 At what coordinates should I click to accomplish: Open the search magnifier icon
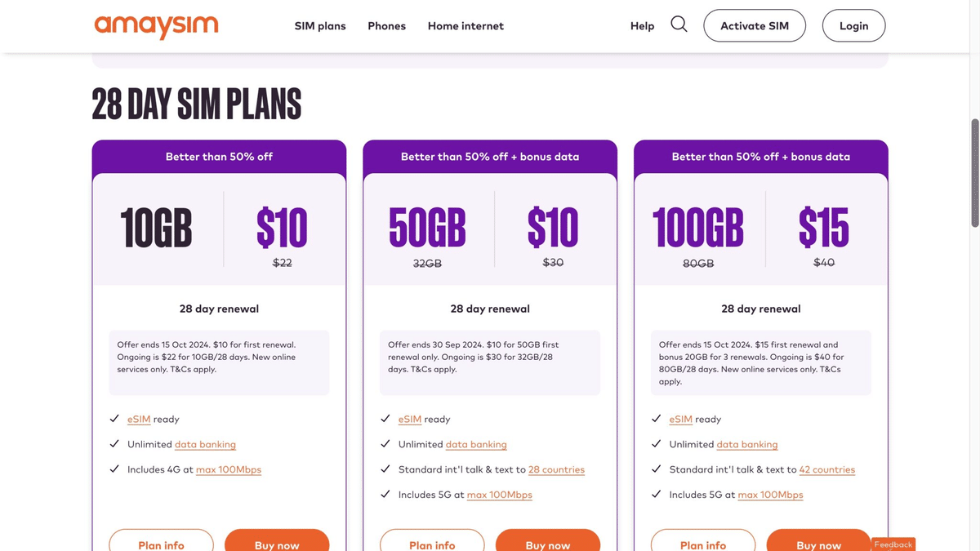[679, 24]
